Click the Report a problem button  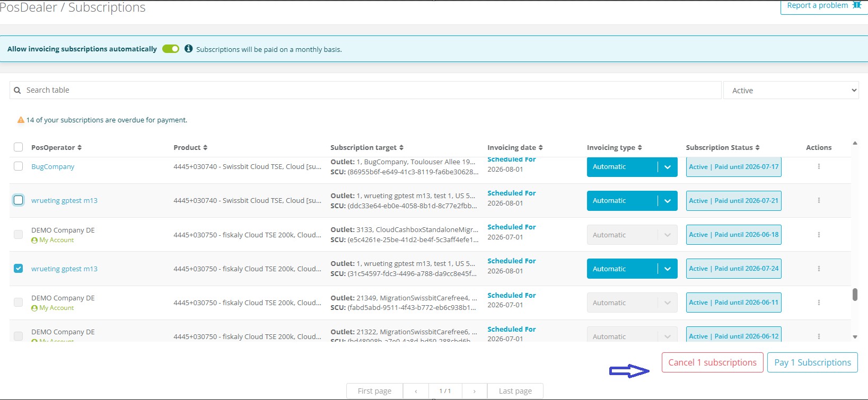pyautogui.click(x=823, y=6)
